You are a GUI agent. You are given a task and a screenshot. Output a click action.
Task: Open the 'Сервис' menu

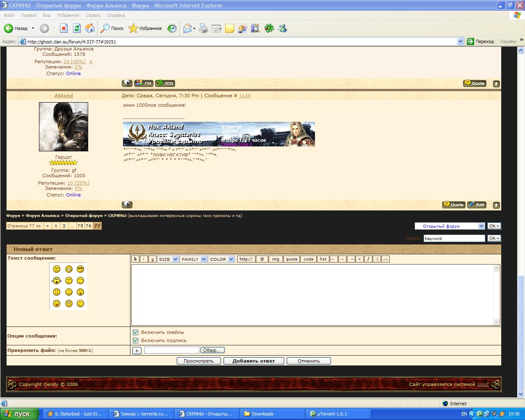click(93, 15)
